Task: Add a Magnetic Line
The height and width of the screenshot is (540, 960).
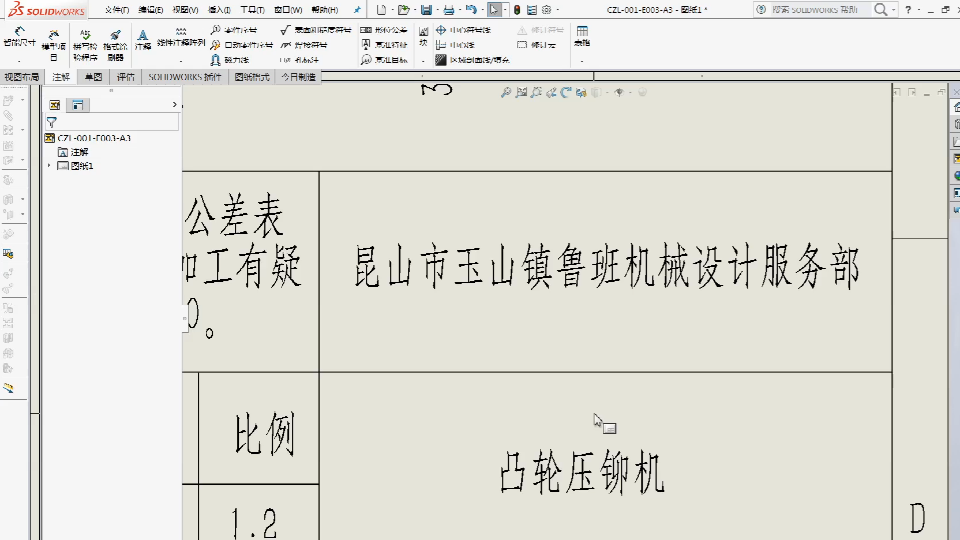Action: click(x=230, y=60)
